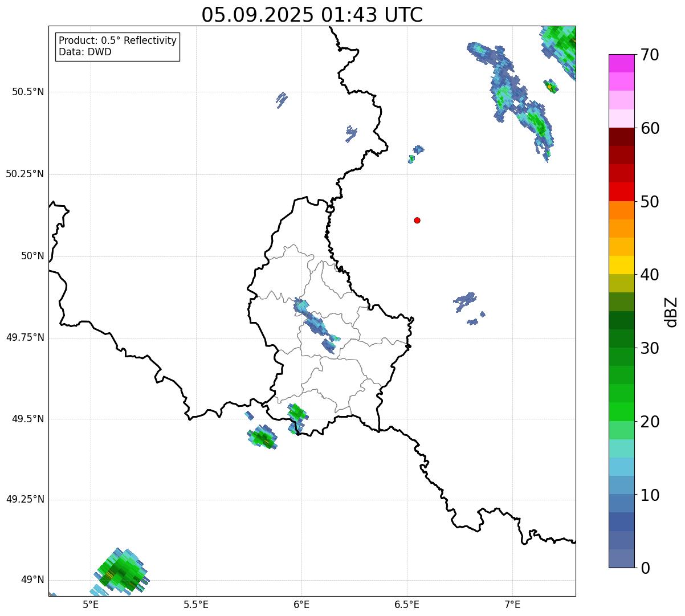This screenshot has height=616, width=685.
Task: Click the Product: 0.5° Reflectivity label
Action: (117, 41)
